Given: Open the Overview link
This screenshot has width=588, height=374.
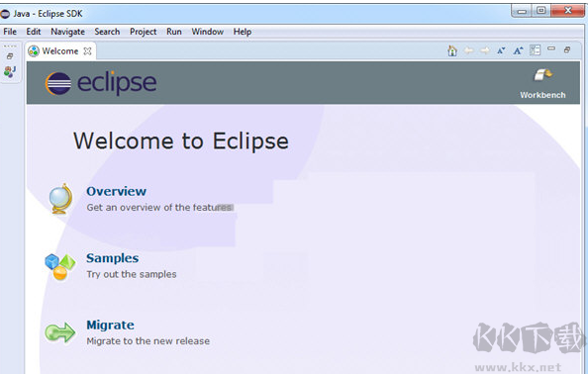Looking at the screenshot, I should point(116,191).
